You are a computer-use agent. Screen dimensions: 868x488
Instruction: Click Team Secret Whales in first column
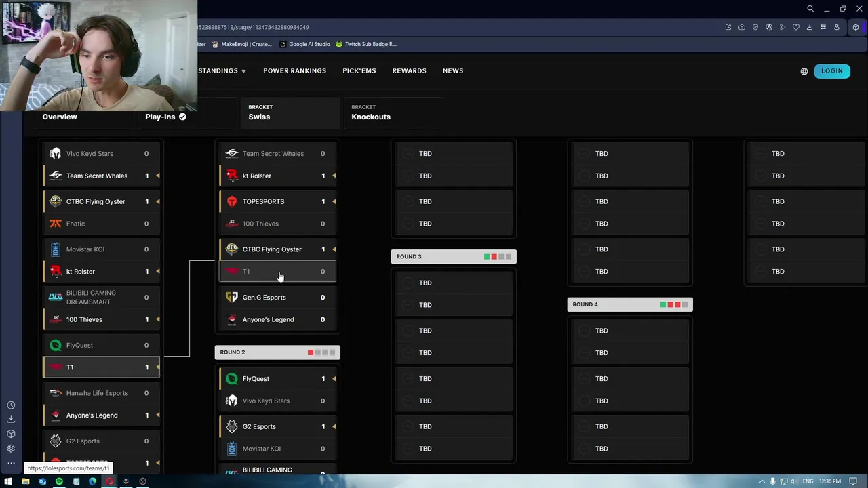point(102,176)
